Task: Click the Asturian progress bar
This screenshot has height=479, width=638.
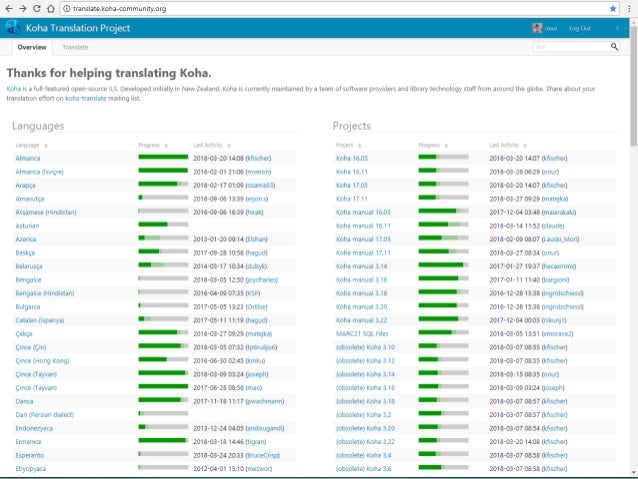Action: tap(163, 224)
